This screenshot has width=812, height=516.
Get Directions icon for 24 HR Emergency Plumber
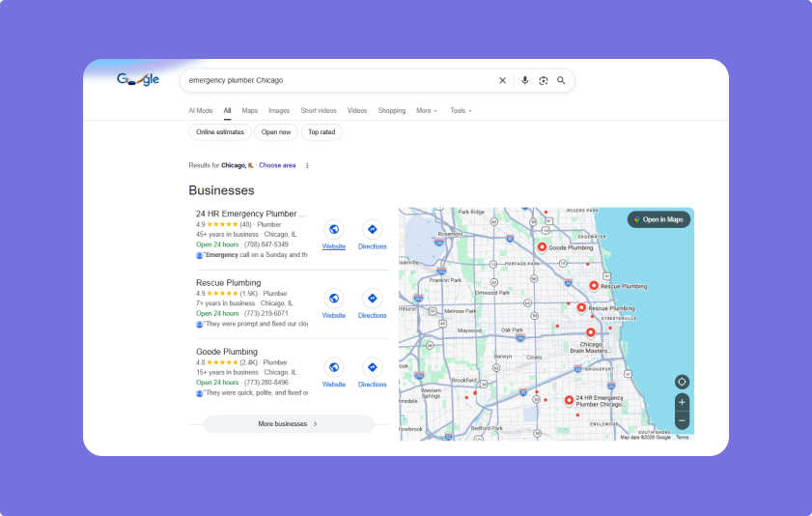(x=373, y=229)
